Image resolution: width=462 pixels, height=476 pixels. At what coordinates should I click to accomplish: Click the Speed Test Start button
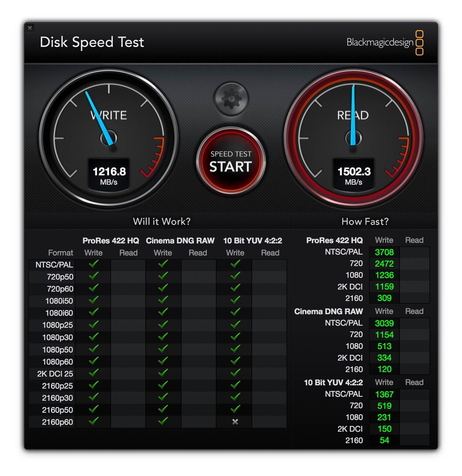231,161
